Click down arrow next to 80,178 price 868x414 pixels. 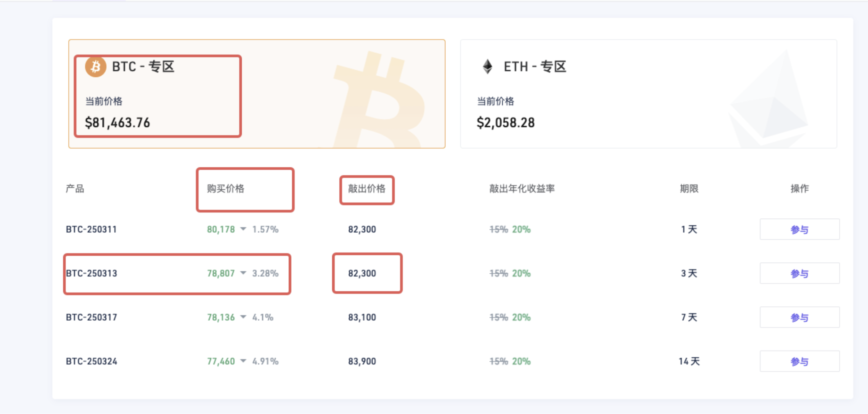(243, 229)
